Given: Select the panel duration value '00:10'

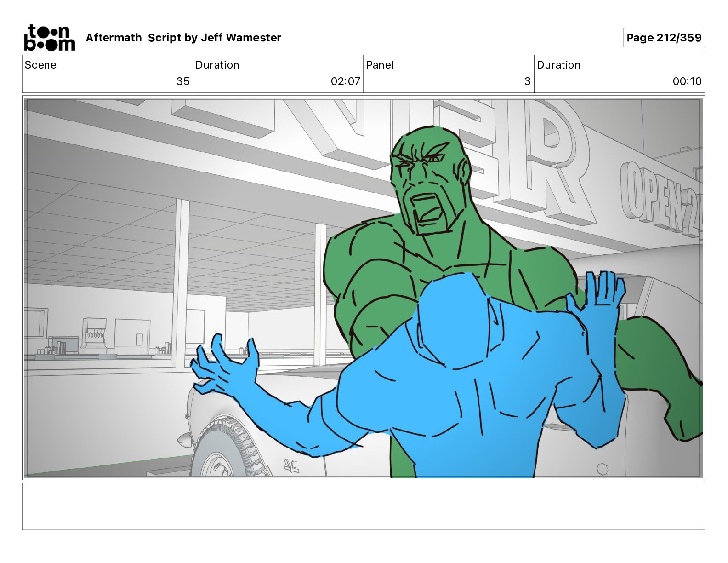Looking at the screenshot, I should pos(687,81).
